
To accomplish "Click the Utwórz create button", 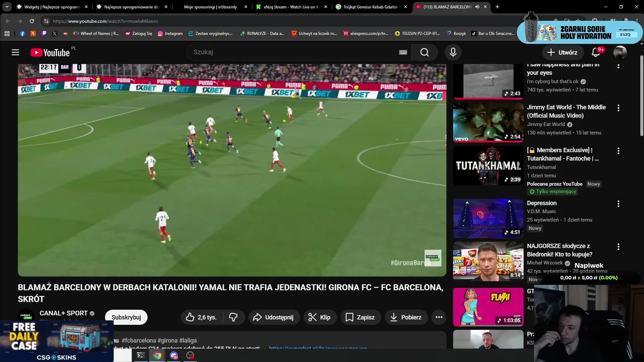I will click(x=562, y=52).
